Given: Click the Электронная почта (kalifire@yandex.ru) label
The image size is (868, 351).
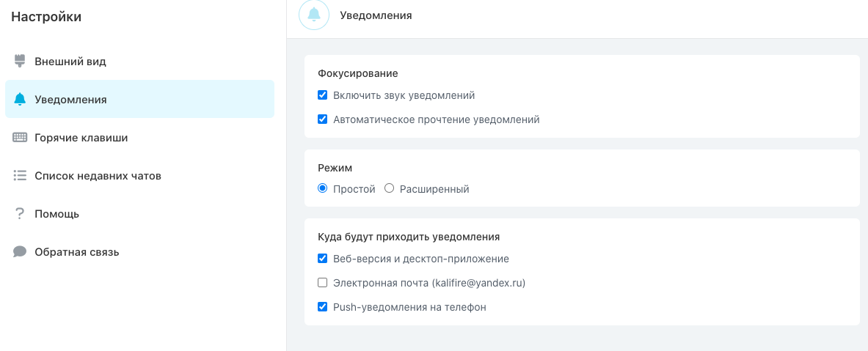Looking at the screenshot, I should point(429,283).
